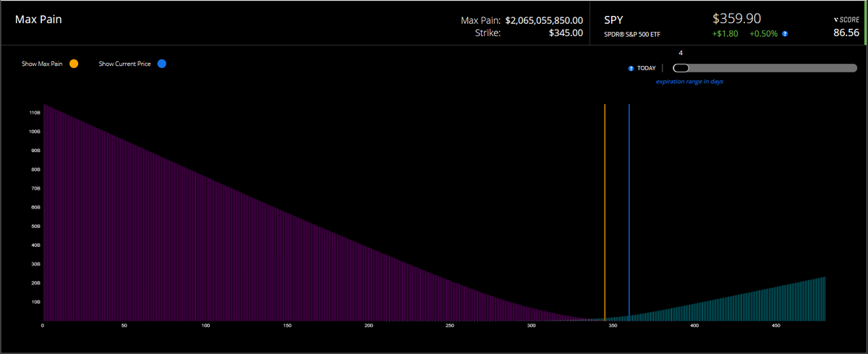Click the SCORE logo
This screenshot has width=868, height=354.
(x=845, y=20)
